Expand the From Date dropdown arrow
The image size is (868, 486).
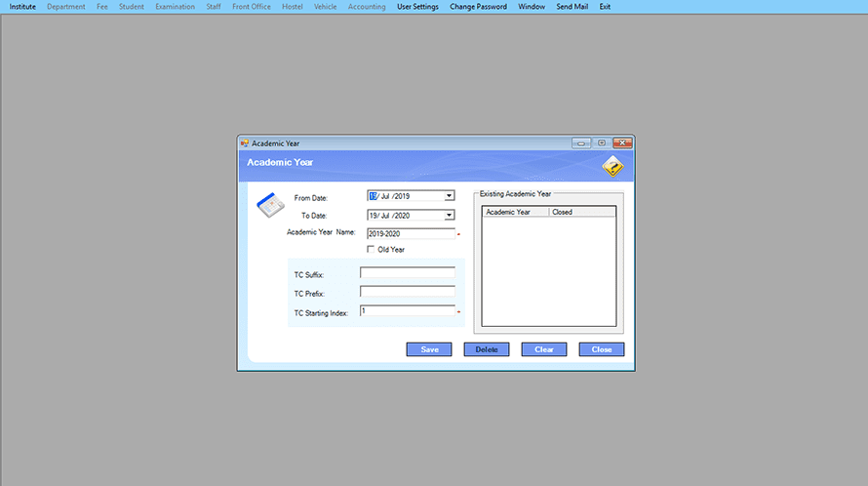click(449, 195)
